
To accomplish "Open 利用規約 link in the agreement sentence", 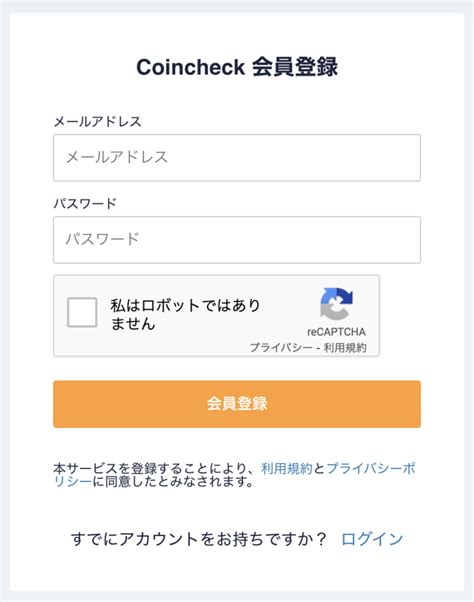I will click(x=286, y=468).
